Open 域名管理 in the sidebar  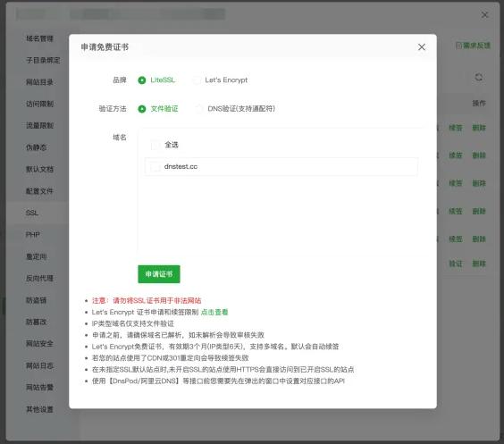[39, 38]
